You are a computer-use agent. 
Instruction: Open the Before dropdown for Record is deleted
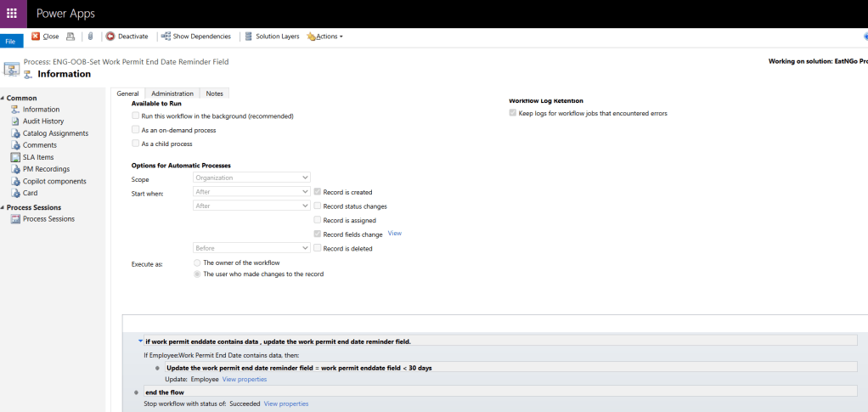pos(251,248)
